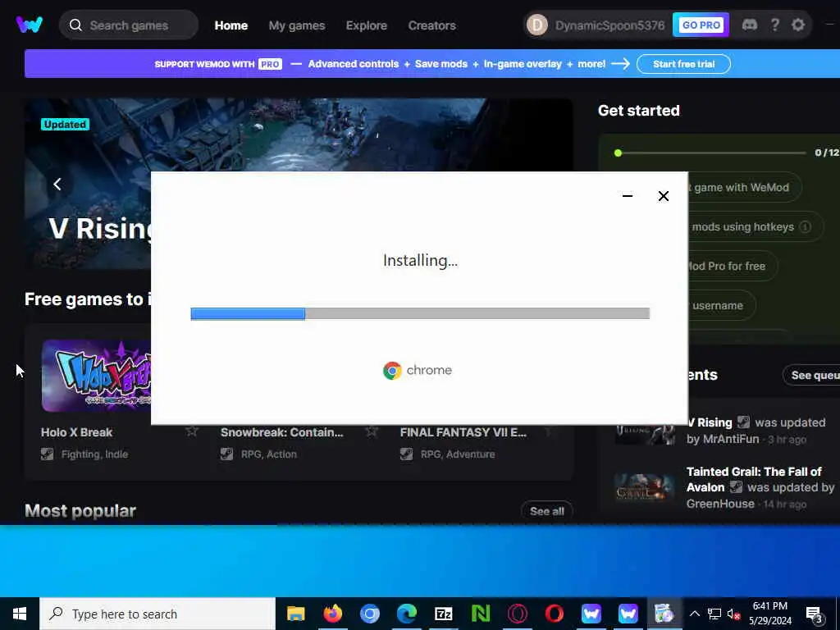Open the Holo X Break title
Viewport: 840px width, 630px height.
[x=76, y=432]
